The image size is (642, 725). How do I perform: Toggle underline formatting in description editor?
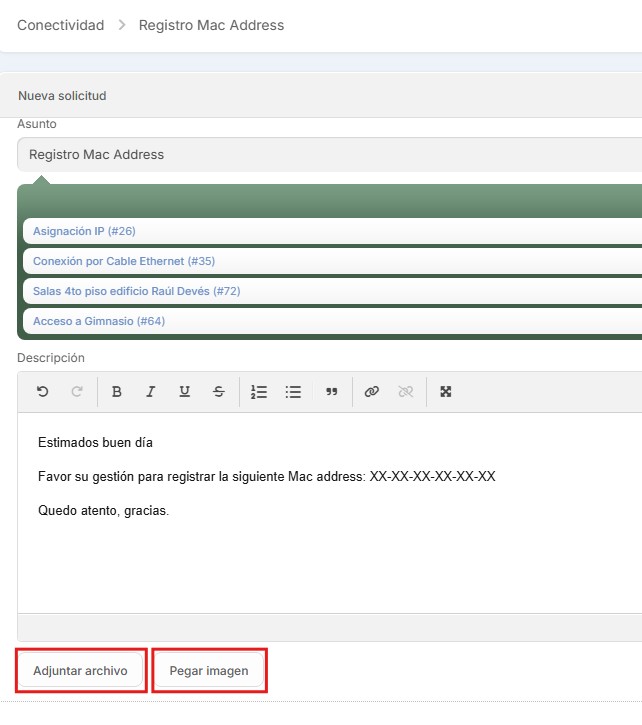185,392
